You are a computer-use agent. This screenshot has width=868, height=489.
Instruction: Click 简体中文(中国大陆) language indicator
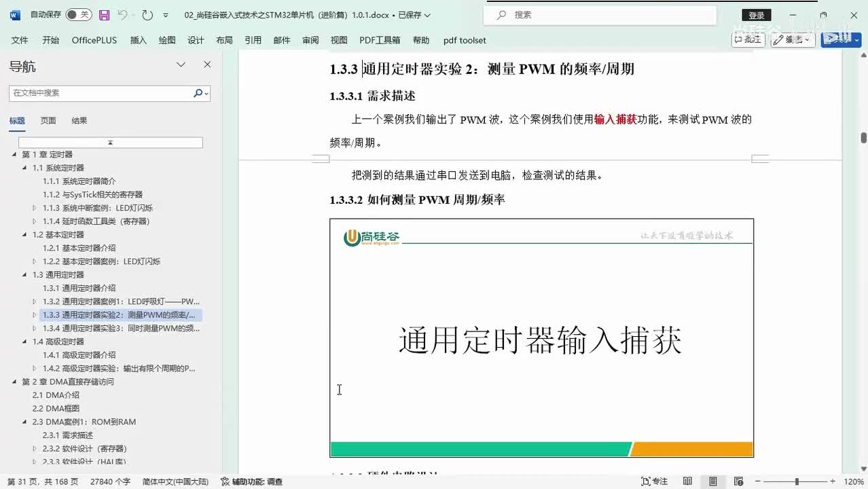coord(175,482)
